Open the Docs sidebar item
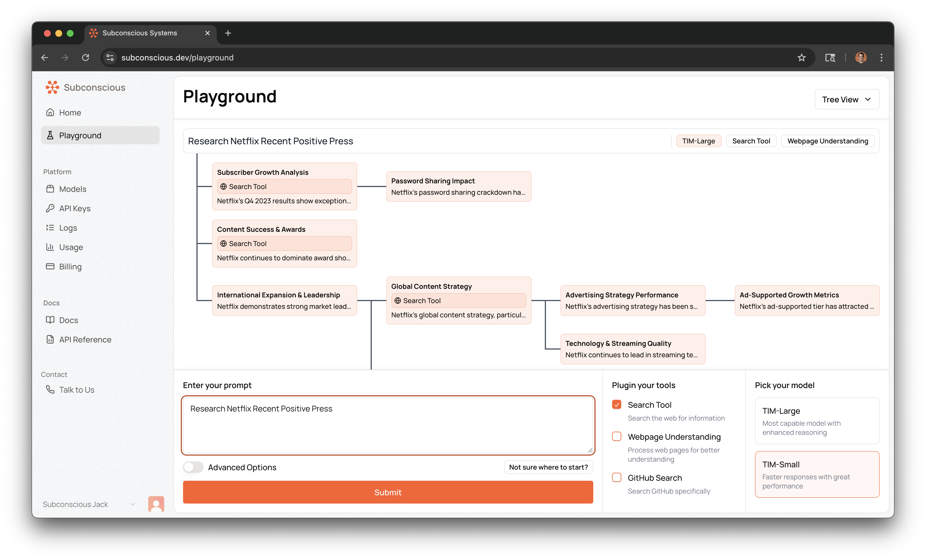 point(68,320)
